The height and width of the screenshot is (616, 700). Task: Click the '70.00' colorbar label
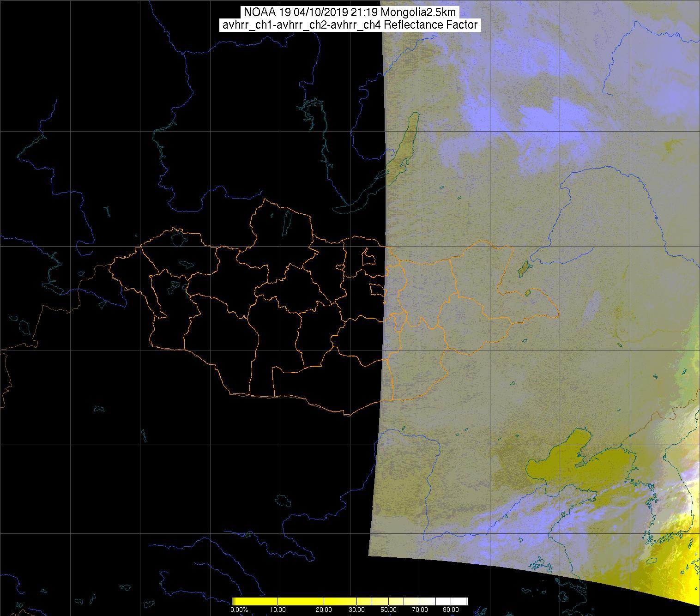point(419,610)
